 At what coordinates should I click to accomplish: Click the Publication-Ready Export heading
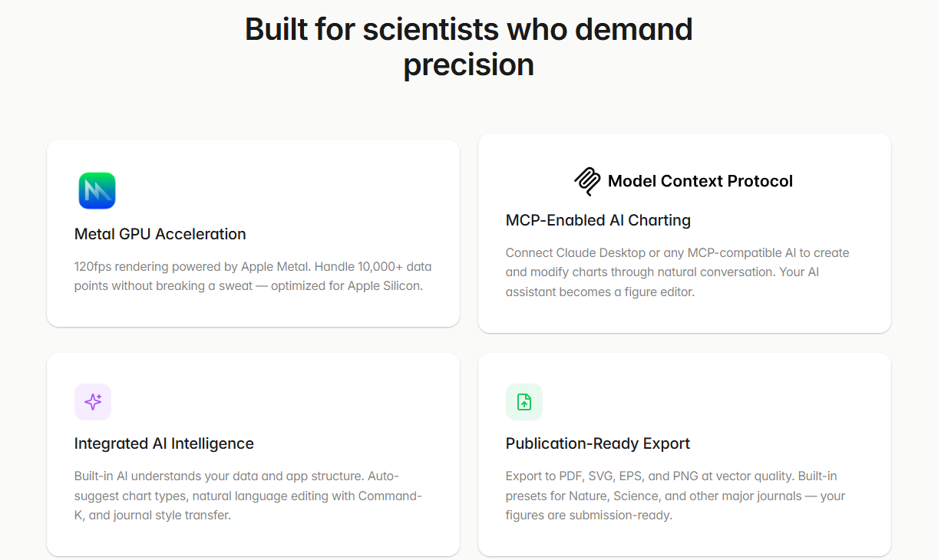pyautogui.click(x=598, y=443)
